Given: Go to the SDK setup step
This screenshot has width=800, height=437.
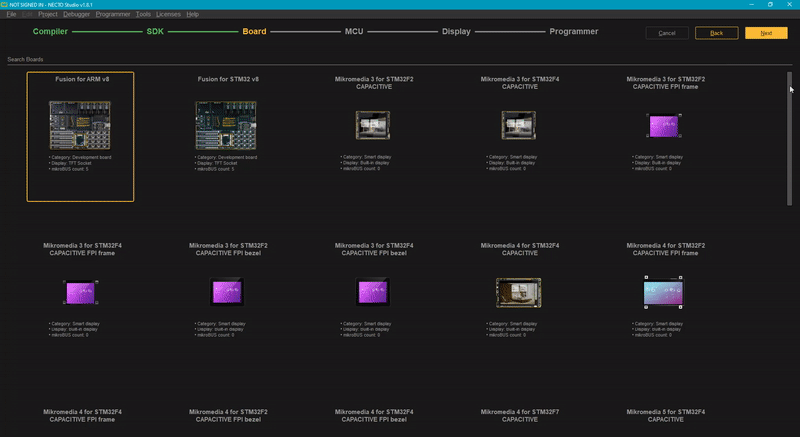Looking at the screenshot, I should tap(155, 32).
